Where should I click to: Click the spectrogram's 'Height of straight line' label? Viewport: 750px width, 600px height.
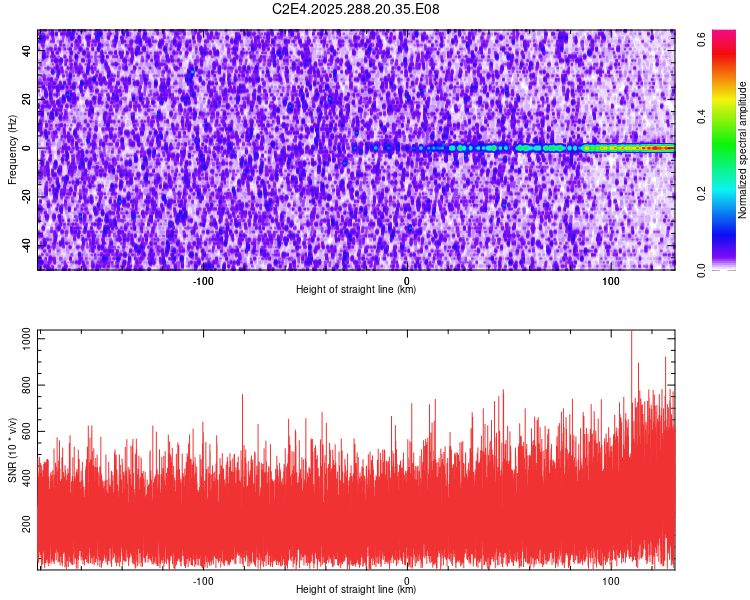[356, 290]
